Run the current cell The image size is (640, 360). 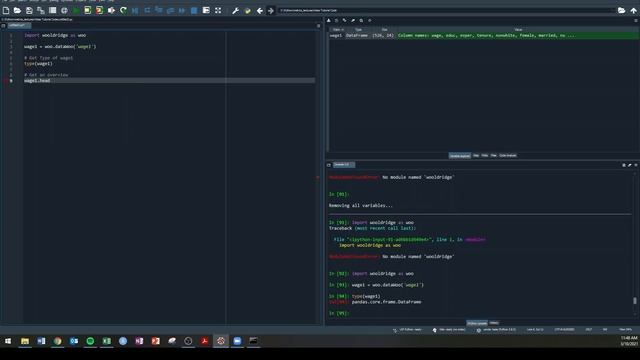(88, 11)
